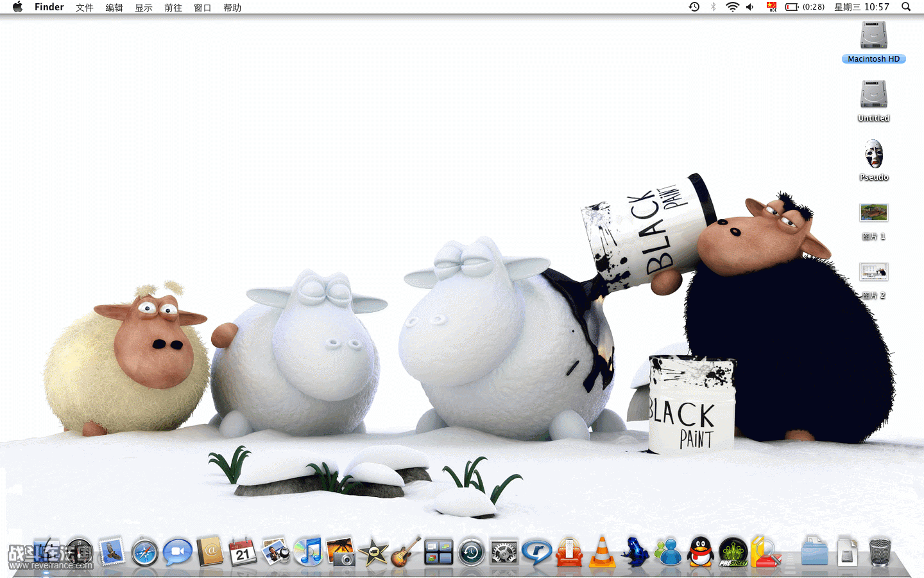Open the book magnifier app in Dock
924x578 pixels.
tap(766, 552)
